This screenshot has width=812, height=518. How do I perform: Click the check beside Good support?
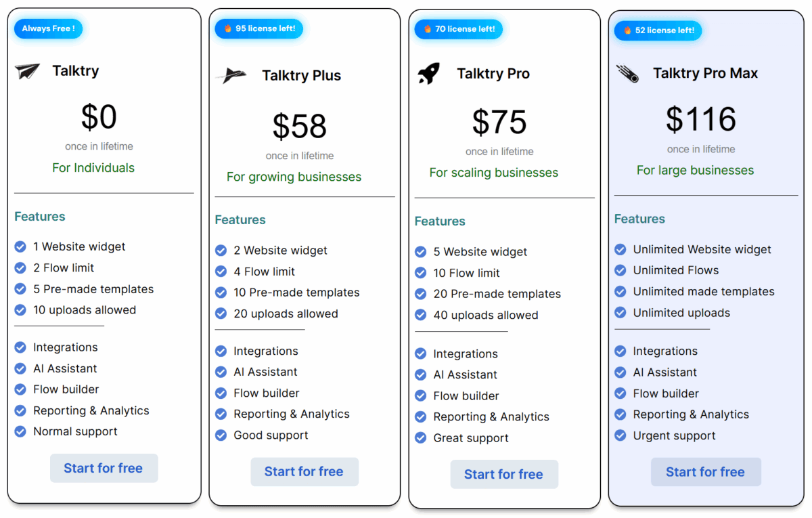[x=221, y=435]
